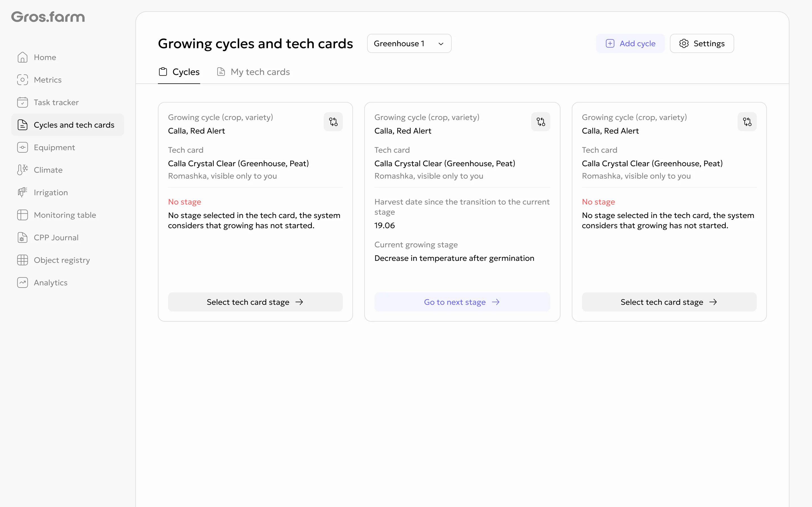Select tech card stage on first card
The image size is (812, 507).
click(x=255, y=302)
